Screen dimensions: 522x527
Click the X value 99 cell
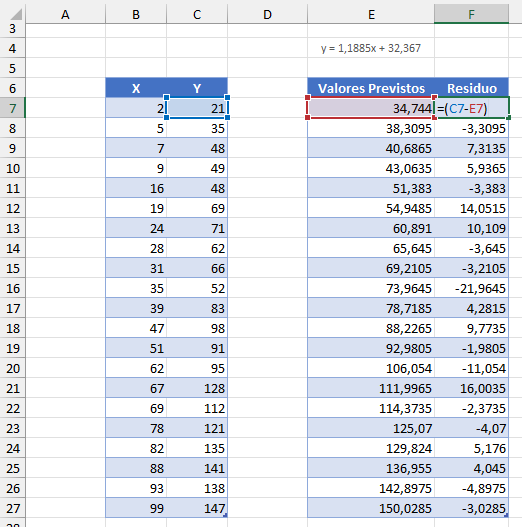click(136, 508)
